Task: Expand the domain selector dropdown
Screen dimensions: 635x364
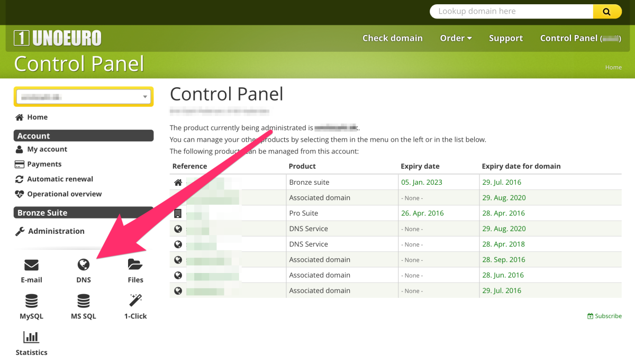Action: pyautogui.click(x=144, y=97)
